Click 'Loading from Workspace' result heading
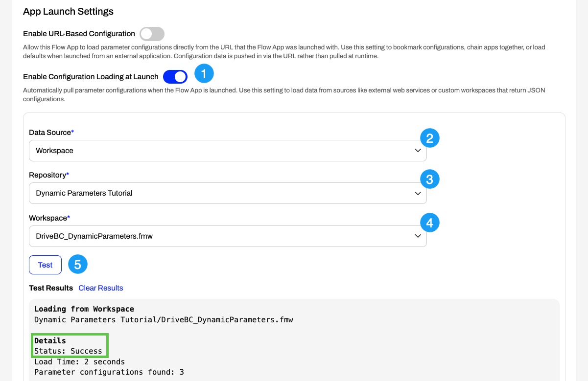588x381 pixels. point(84,309)
